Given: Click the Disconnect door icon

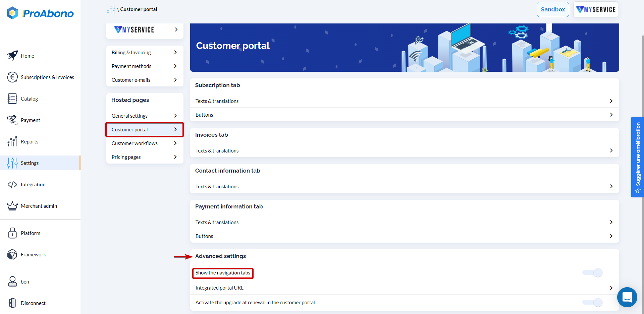Looking at the screenshot, I should [12, 303].
